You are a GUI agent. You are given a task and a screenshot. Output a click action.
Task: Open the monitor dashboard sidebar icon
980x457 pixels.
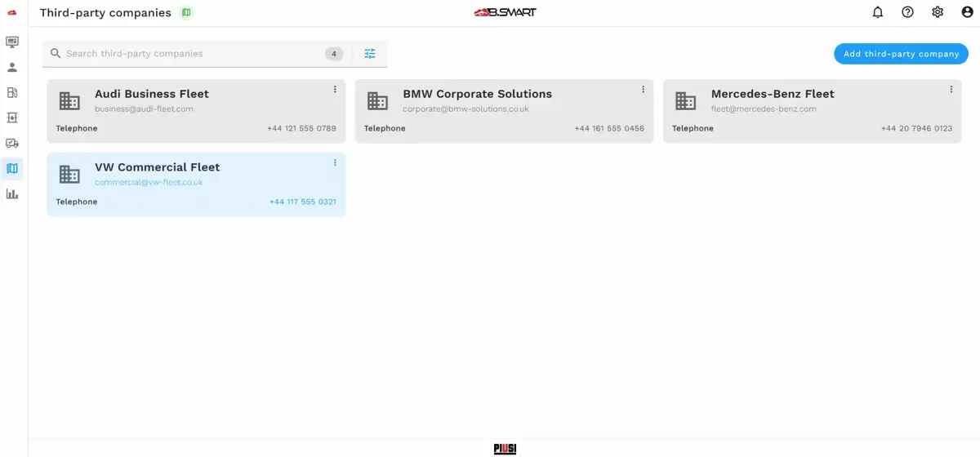12,42
